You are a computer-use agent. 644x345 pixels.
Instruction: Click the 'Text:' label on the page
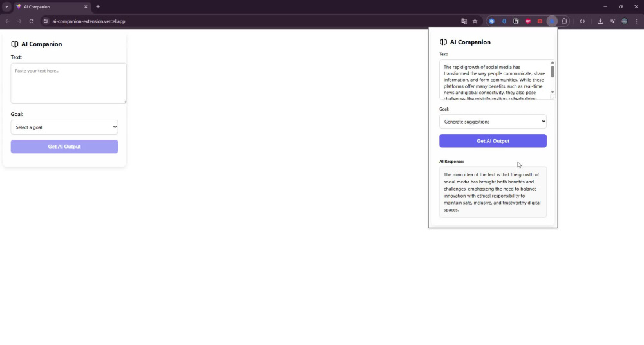click(17, 57)
